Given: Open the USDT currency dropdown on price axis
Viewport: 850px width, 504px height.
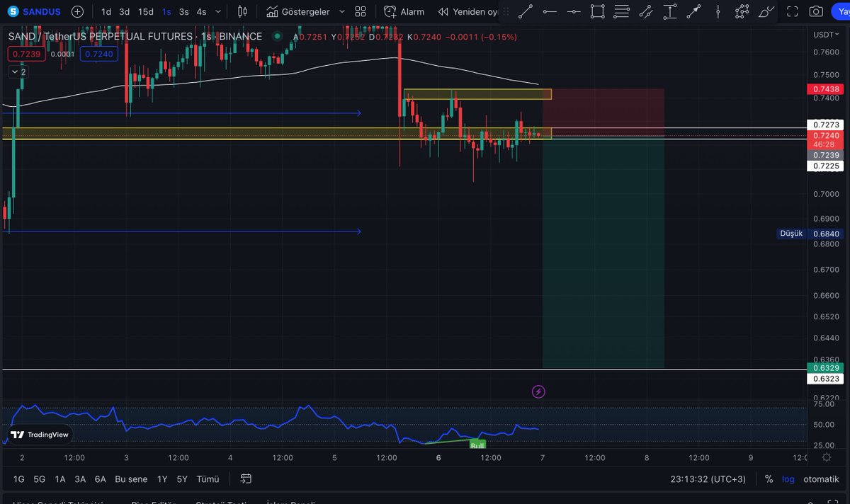Looking at the screenshot, I should pyautogui.click(x=827, y=34).
